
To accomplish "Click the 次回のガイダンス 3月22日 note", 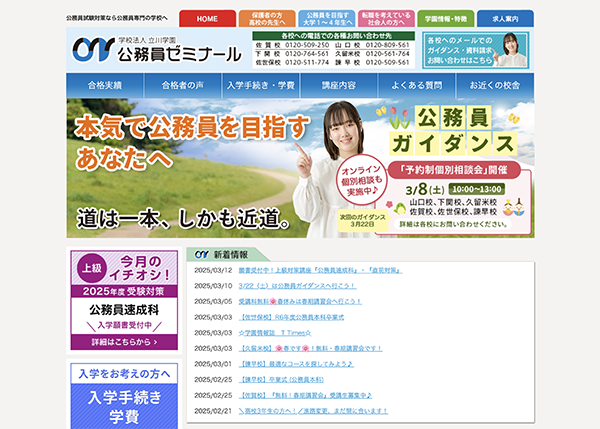I will point(362,220).
